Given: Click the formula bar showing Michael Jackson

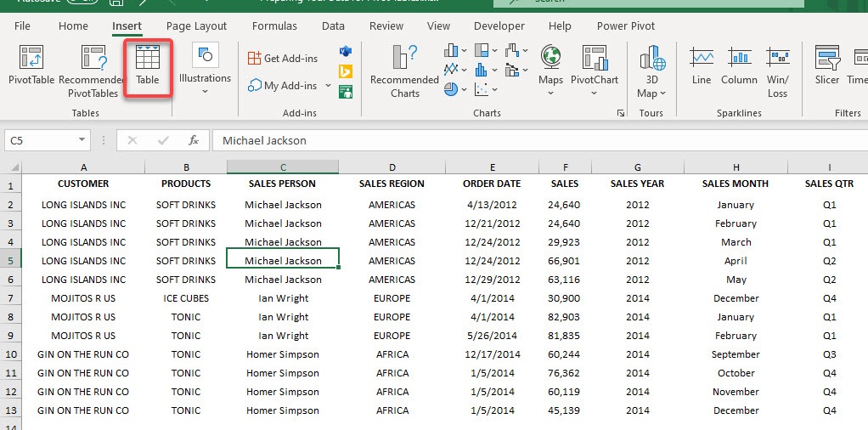Looking at the screenshot, I should pos(539,140).
